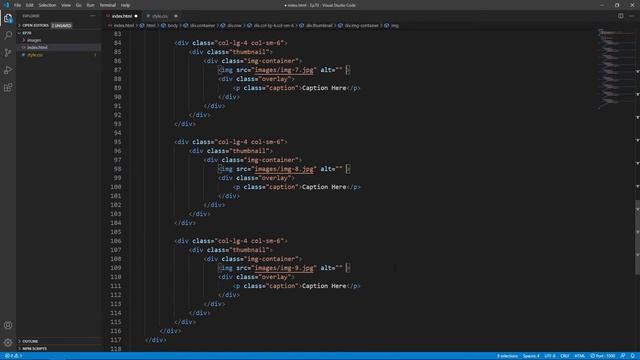This screenshot has width=640, height=360.
Task: Open the Selection menu
Action: pos(47,5)
